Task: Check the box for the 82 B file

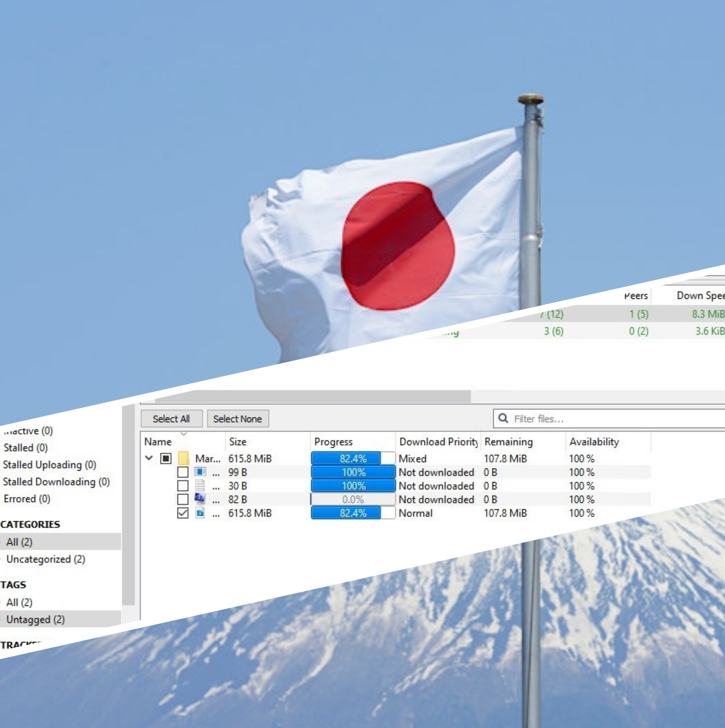Action: coord(183,499)
